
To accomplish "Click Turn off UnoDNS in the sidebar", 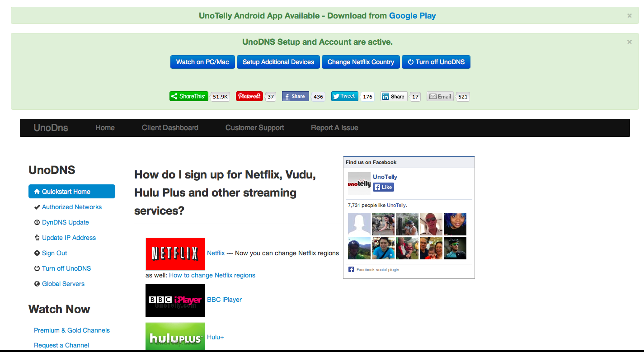I will (66, 268).
